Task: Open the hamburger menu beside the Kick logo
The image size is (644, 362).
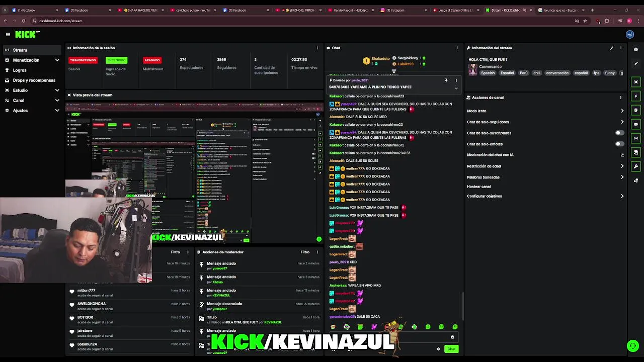Action: point(8,34)
